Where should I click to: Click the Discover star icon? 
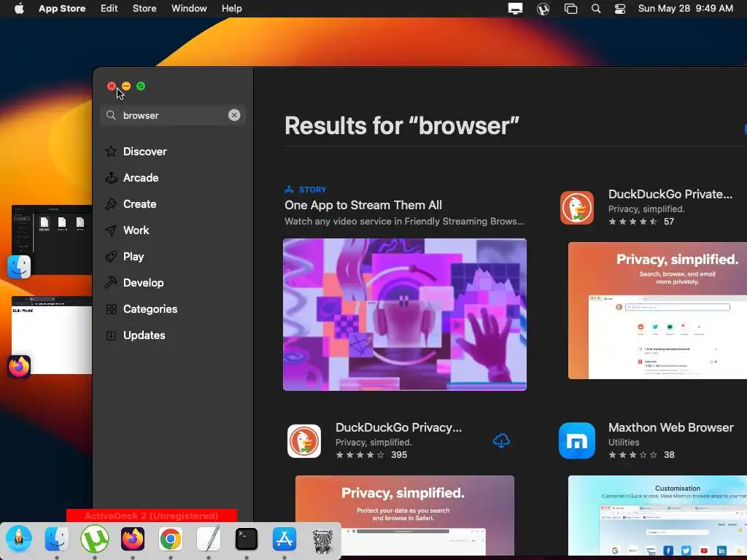click(111, 152)
